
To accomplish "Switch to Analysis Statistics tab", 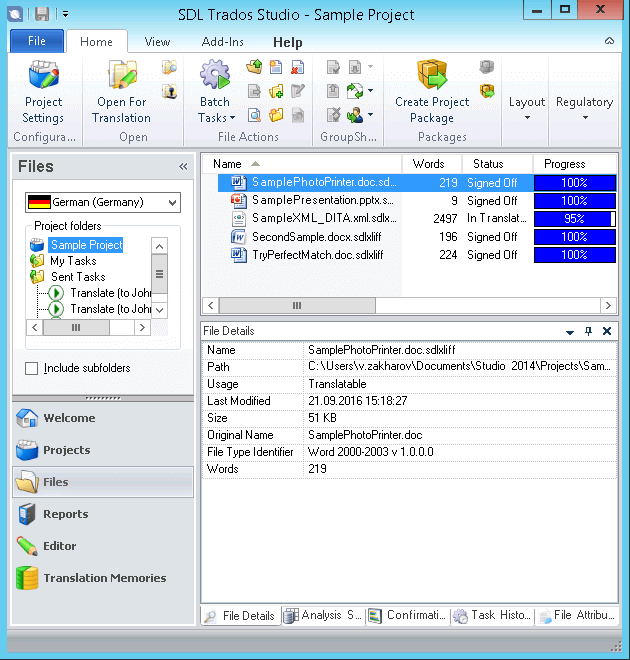I will click(x=323, y=615).
